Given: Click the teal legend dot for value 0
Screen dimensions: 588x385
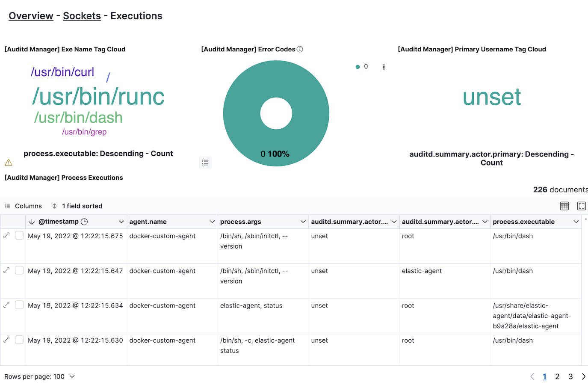Looking at the screenshot, I should 358,66.
